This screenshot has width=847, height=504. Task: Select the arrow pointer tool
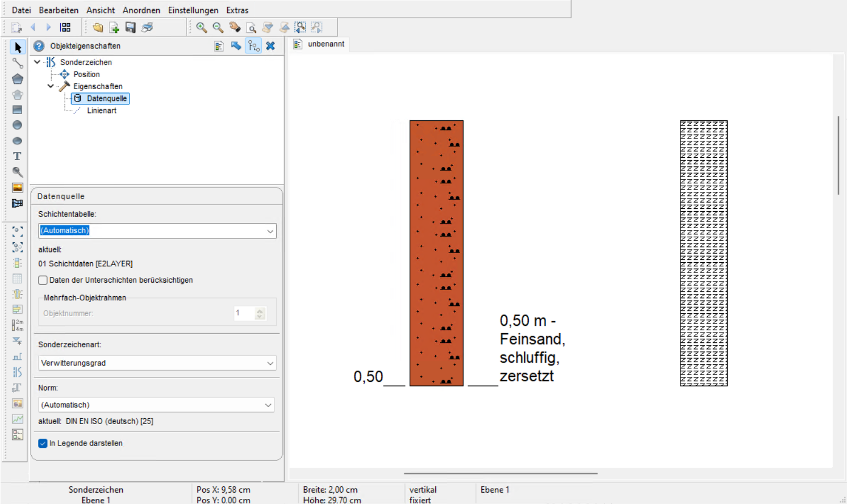[18, 47]
